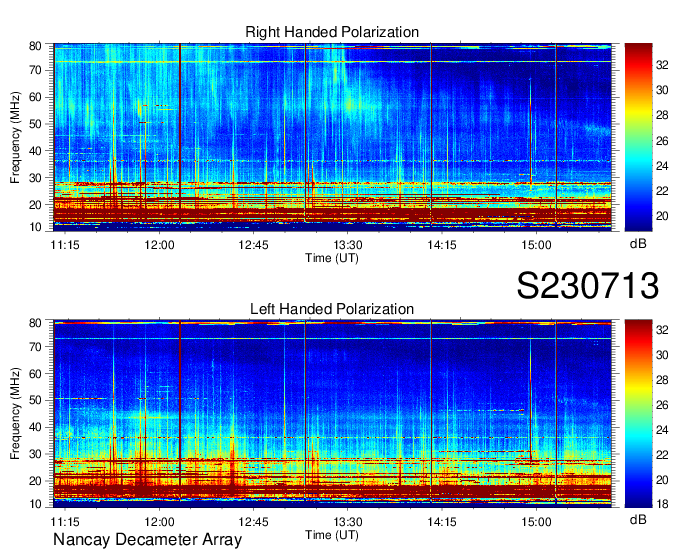Click the 50 MHz tick on the Left Handed plot
Screen dimensions: 680x552
click(35, 400)
